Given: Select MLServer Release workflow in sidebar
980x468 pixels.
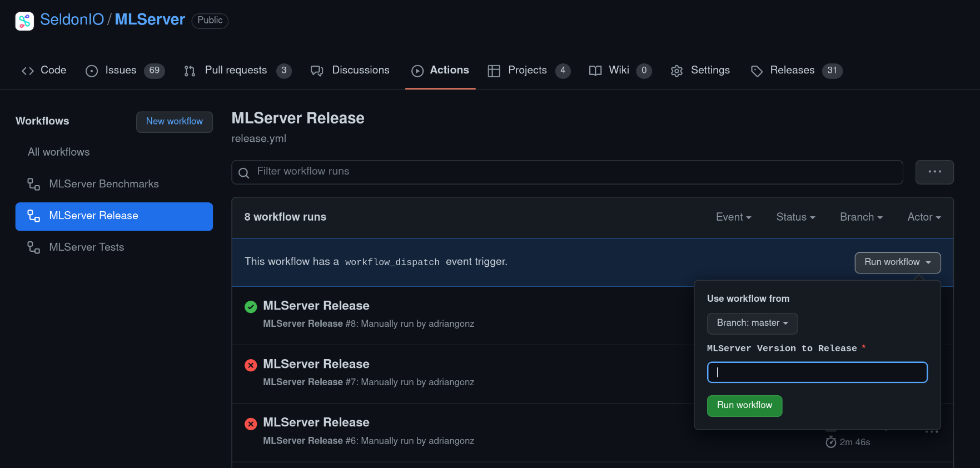Looking at the screenshot, I should click(114, 216).
